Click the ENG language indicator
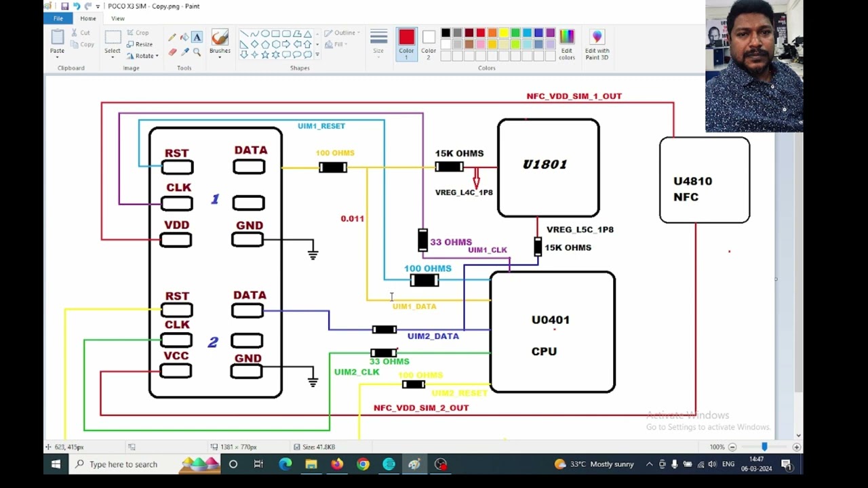 pos(728,464)
